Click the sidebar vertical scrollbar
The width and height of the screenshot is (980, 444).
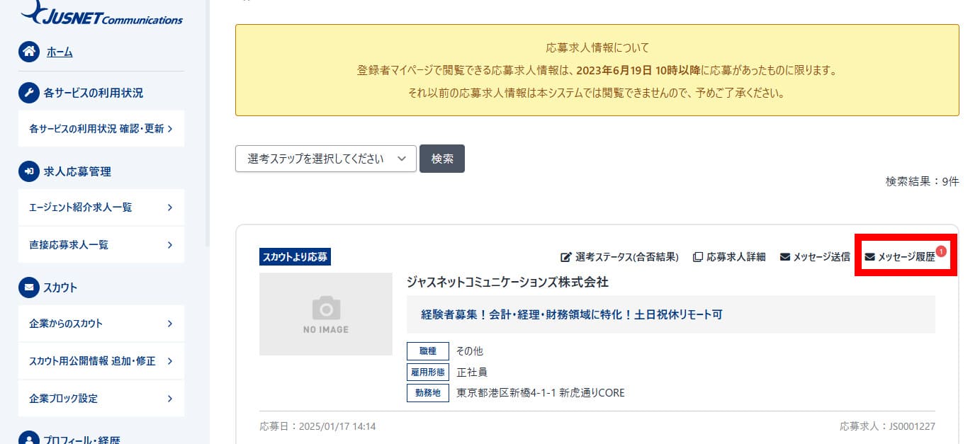click(x=207, y=124)
